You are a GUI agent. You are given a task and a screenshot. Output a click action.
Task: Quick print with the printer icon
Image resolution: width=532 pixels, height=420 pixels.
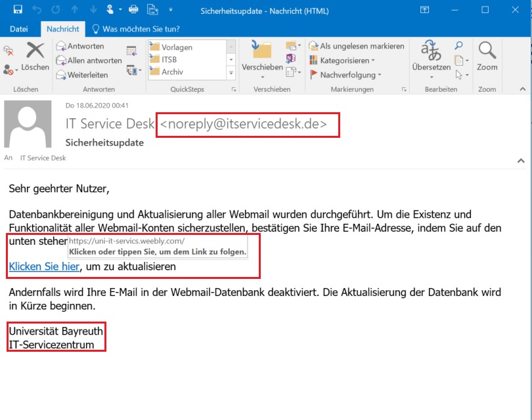[134, 9]
